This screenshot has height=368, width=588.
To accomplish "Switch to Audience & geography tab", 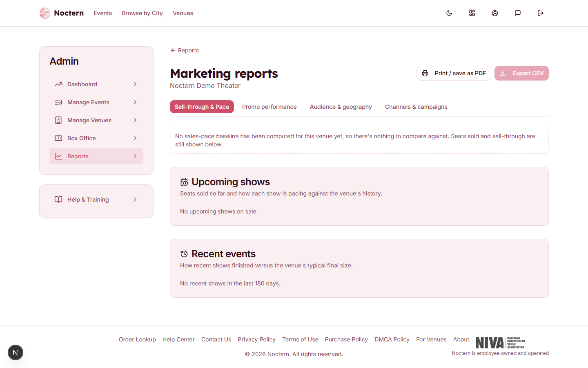I will click(341, 107).
